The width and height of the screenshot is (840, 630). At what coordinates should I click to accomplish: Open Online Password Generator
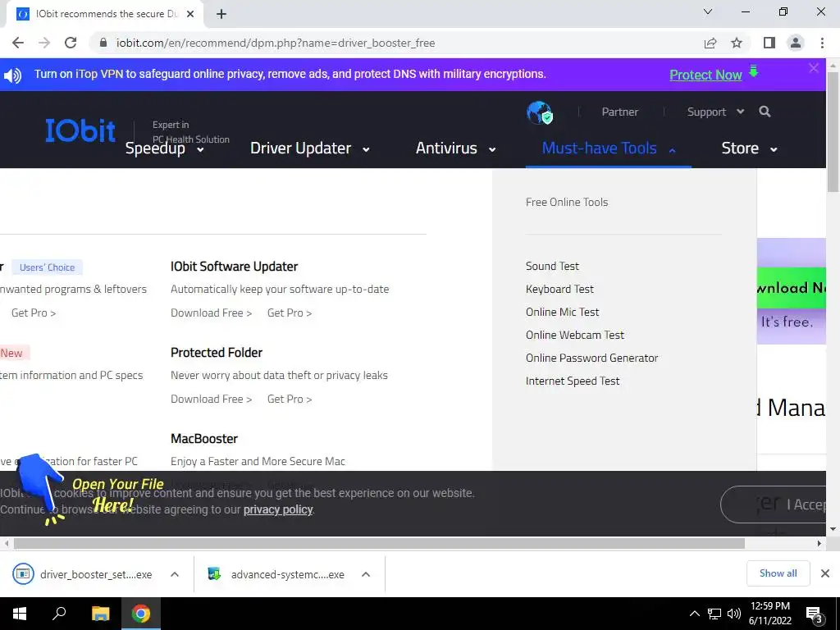(x=592, y=358)
